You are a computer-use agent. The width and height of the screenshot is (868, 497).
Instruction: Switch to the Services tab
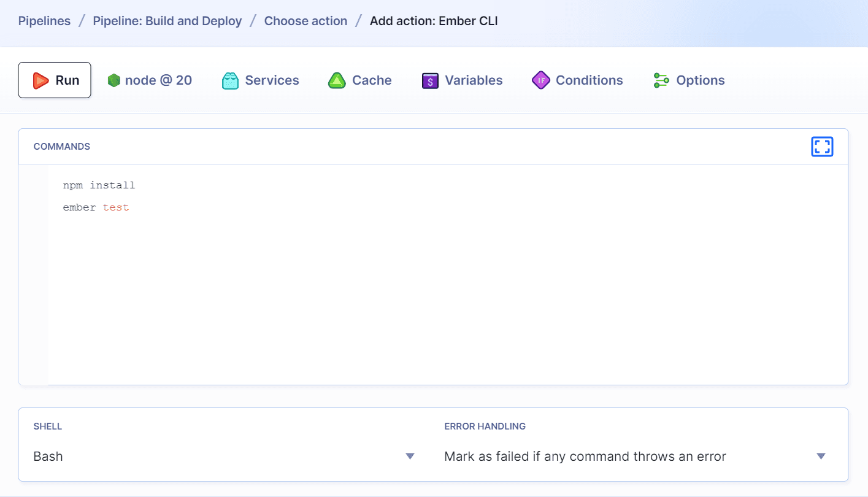[x=272, y=80]
